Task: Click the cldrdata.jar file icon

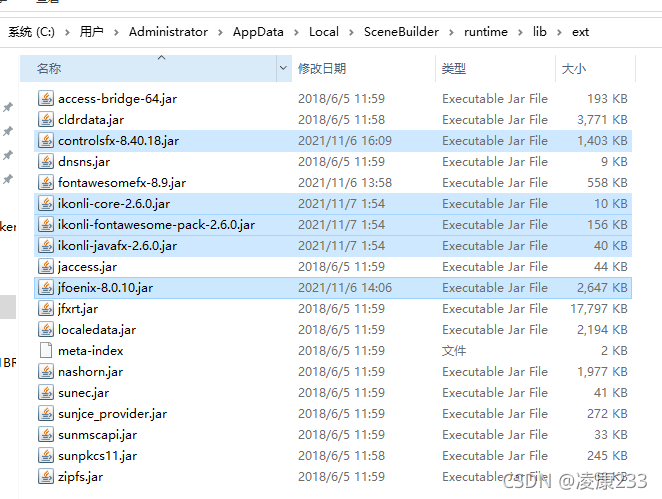Action: 46,119
